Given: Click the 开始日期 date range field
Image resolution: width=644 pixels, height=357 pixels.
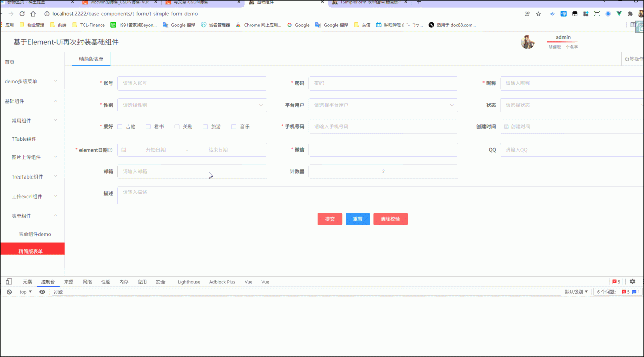Looking at the screenshot, I should 156,150.
